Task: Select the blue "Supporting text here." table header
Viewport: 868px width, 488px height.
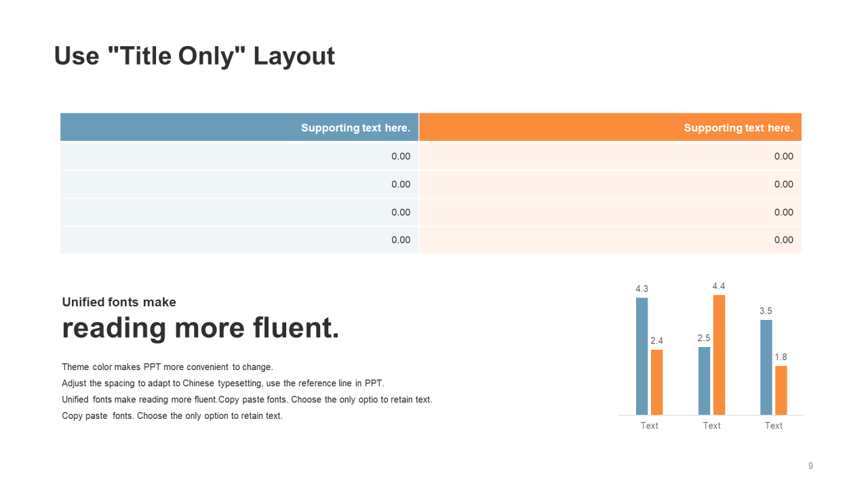Action: [355, 127]
